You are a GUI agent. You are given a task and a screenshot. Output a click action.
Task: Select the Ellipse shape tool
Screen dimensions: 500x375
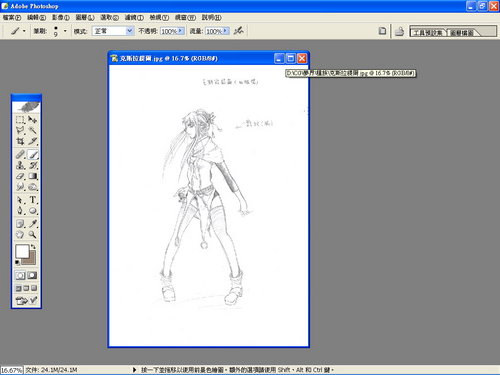tap(33, 211)
